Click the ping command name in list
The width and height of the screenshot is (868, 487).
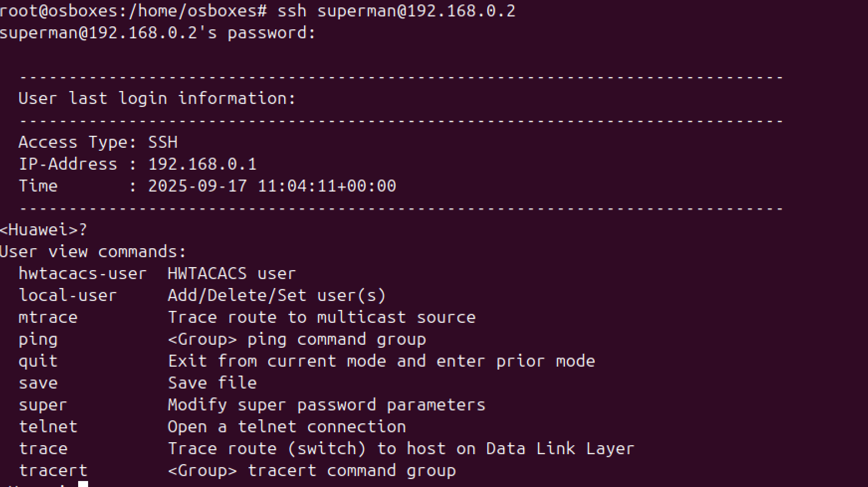click(38, 339)
